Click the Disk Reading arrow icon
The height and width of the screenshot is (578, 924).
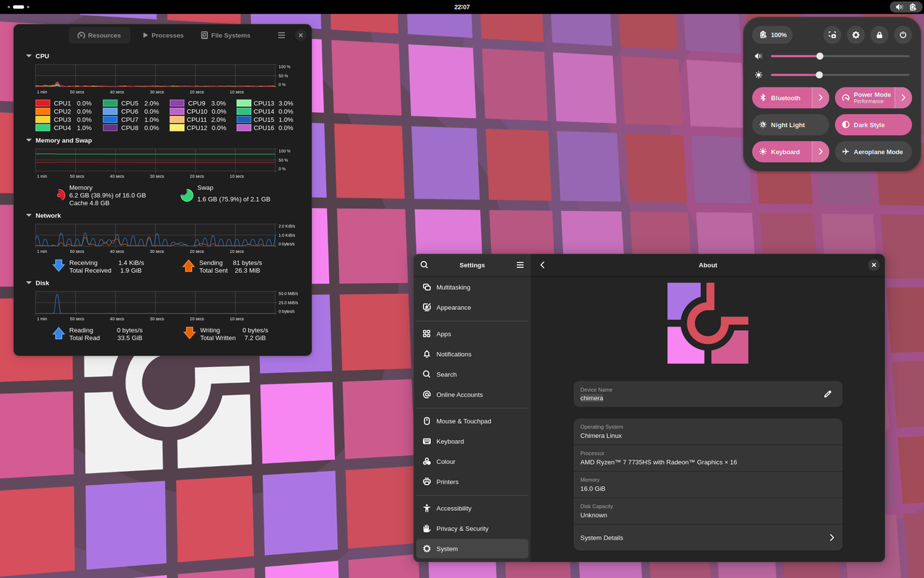tap(59, 333)
